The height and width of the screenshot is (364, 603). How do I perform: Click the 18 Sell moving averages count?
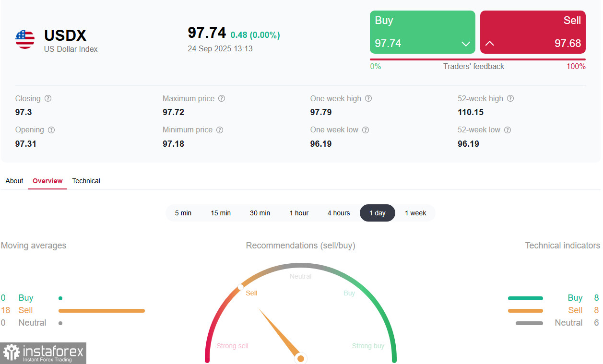click(6, 310)
